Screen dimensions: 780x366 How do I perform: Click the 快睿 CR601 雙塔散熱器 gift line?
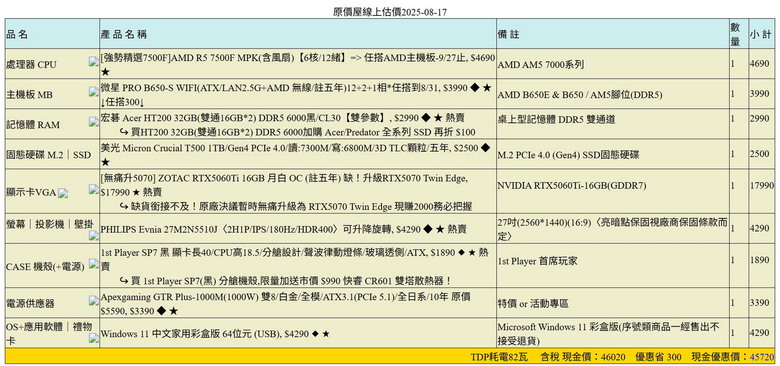tap(285, 280)
